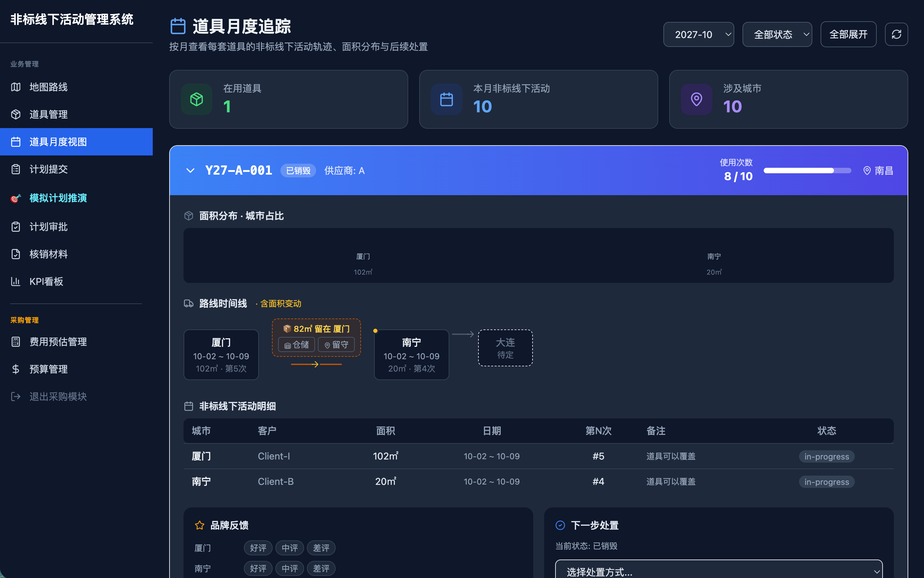Screen dimensions: 924x578
Task: Click the calendar icon next to 道具月度视图
Action: coord(16,142)
